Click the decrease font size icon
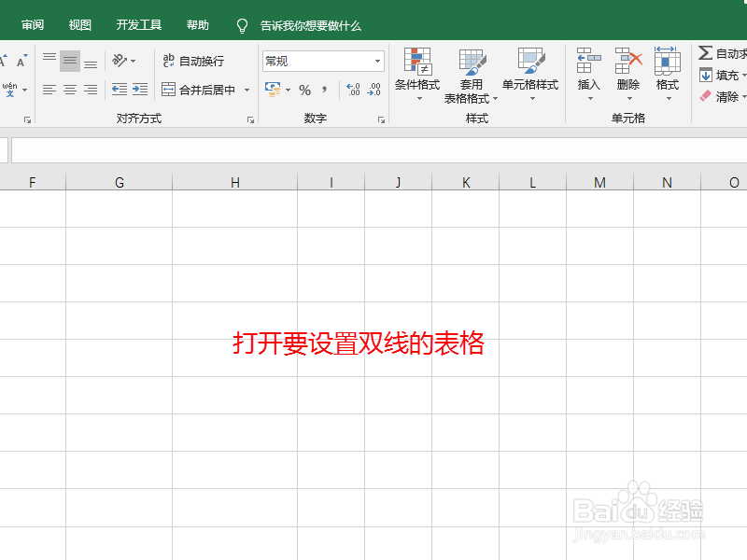The image size is (747, 560). (x=21, y=61)
